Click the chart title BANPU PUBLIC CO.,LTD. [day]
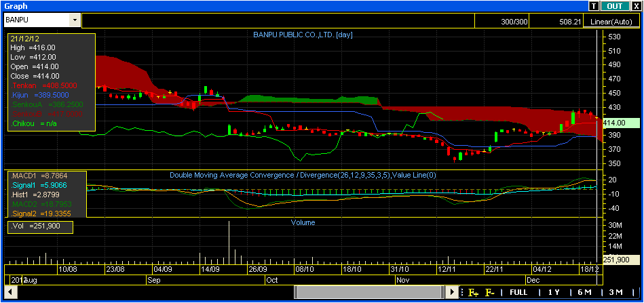The image size is (644, 303). (303, 35)
